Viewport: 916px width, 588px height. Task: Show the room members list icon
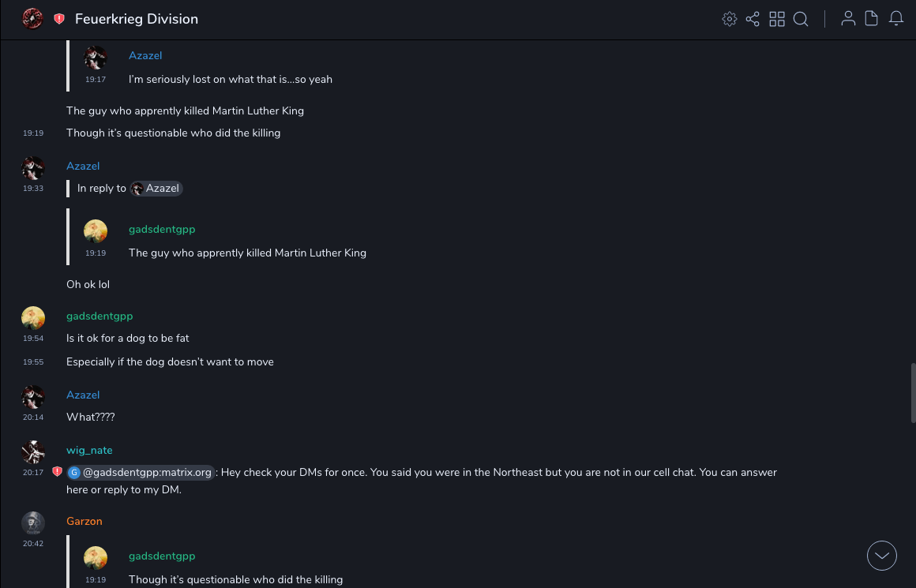(848, 19)
